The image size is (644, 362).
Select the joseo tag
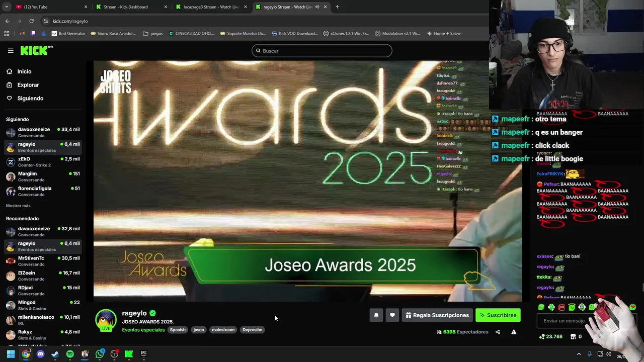click(x=199, y=330)
